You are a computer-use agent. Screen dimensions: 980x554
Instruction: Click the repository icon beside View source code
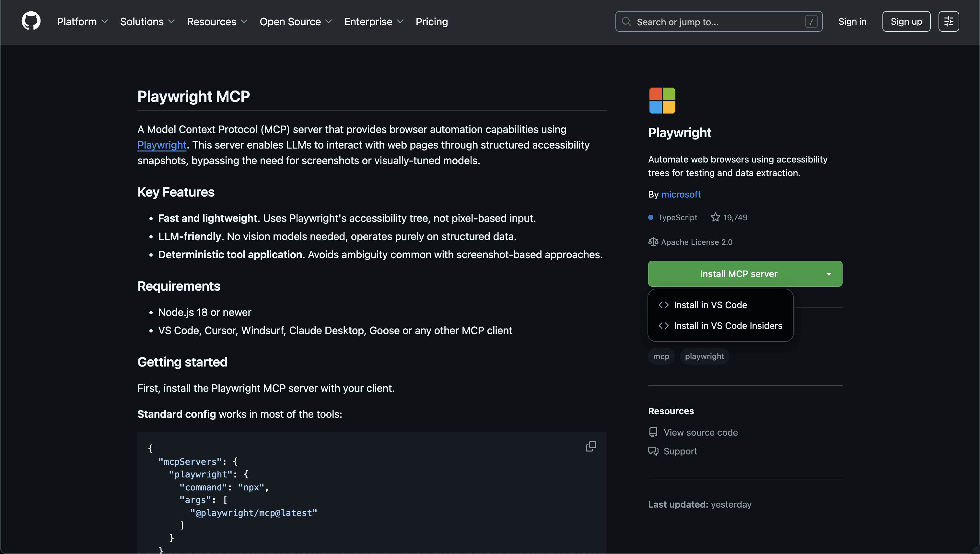[x=653, y=433]
